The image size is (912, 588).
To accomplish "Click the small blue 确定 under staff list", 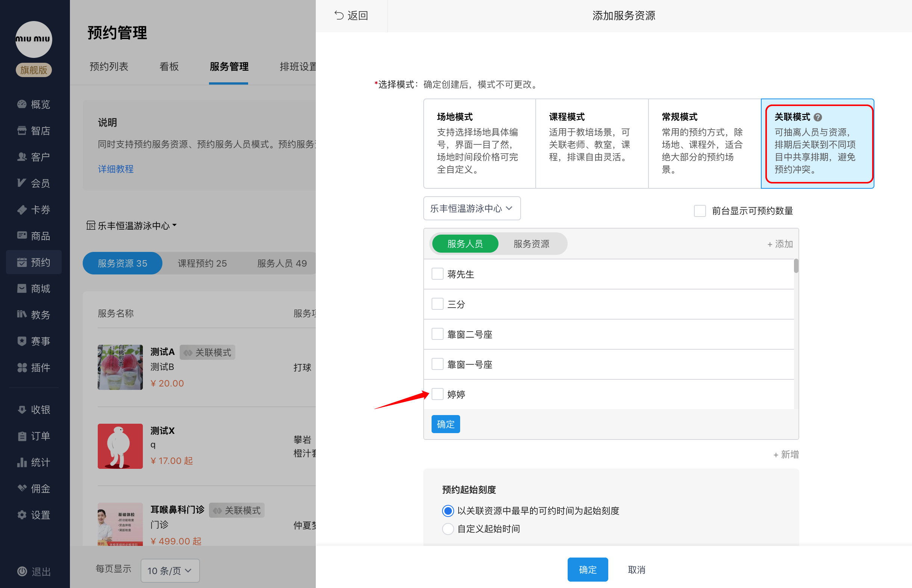I will click(x=445, y=424).
